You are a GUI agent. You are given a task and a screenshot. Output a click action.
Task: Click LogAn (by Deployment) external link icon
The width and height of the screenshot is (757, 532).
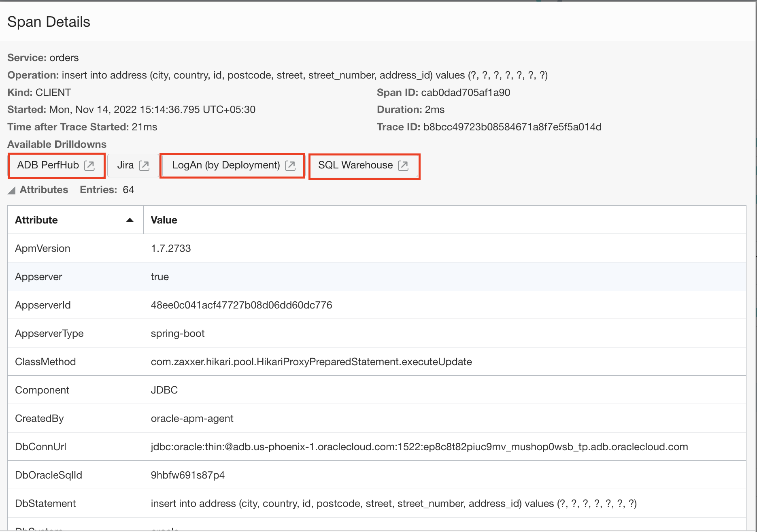[x=290, y=165]
